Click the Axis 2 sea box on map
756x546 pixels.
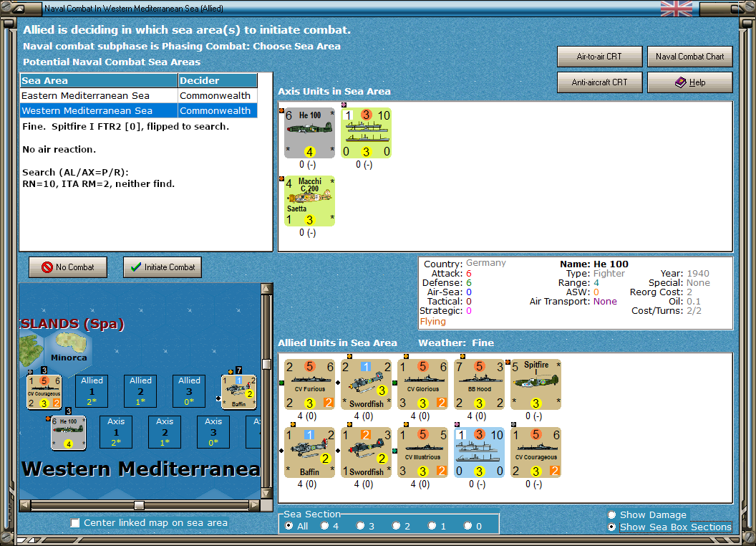pyautogui.click(x=165, y=432)
